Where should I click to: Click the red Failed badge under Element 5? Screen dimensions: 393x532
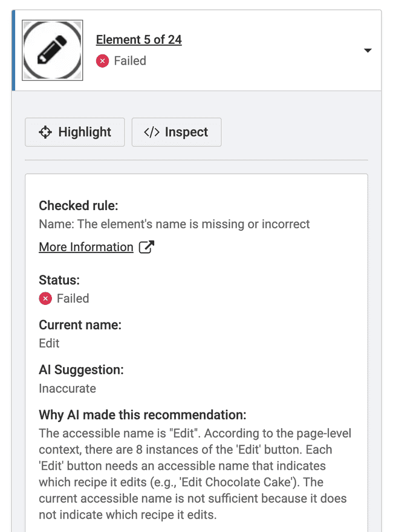tap(103, 60)
